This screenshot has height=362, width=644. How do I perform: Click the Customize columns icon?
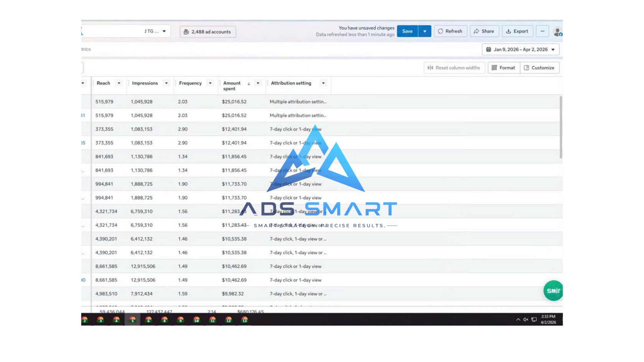click(526, 68)
